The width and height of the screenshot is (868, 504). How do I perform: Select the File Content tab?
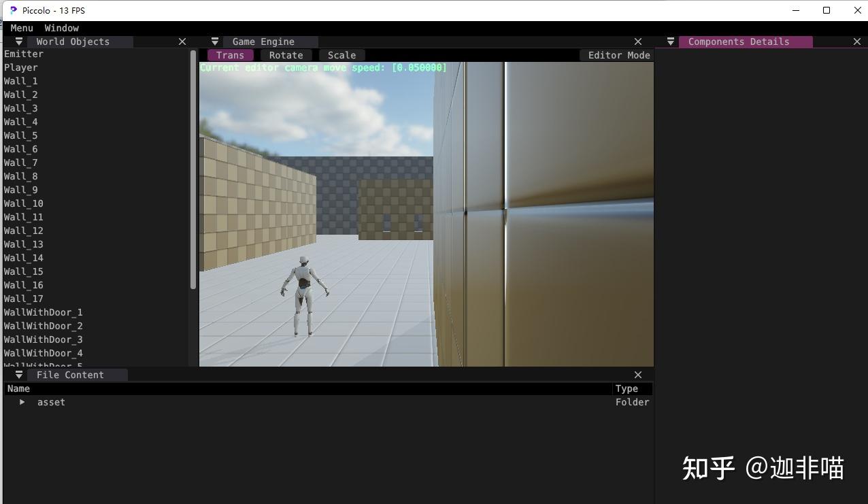coord(70,375)
